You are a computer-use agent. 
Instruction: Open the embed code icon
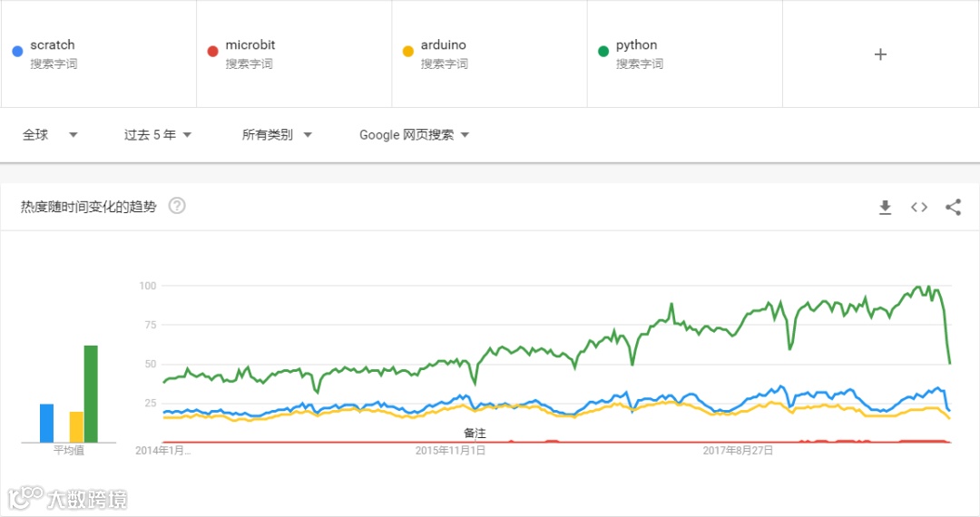pyautogui.click(x=919, y=207)
